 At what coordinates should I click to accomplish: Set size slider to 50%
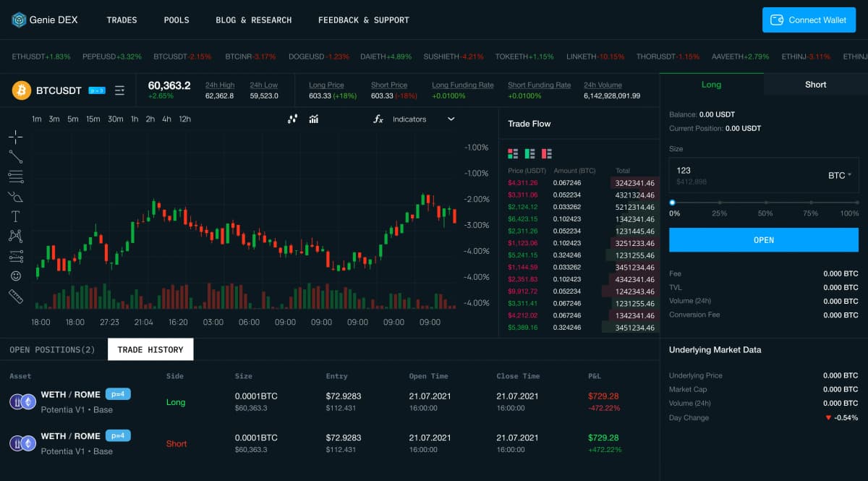[x=765, y=203]
